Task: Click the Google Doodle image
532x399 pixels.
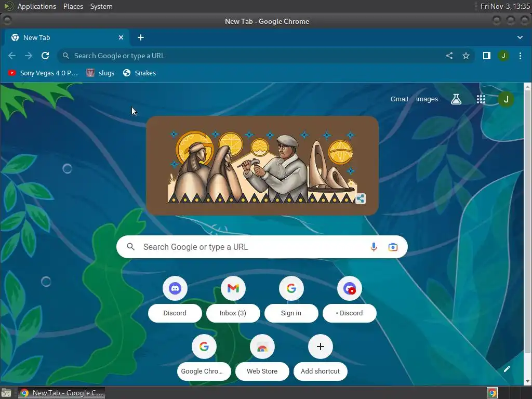Action: [x=262, y=166]
